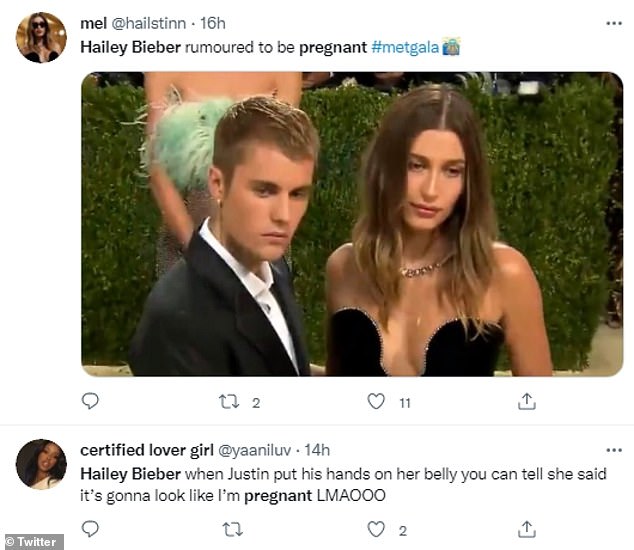Viewport: 634px width, 550px height.
Task: Reply to certified lover girl's tweet
Action: [90, 527]
